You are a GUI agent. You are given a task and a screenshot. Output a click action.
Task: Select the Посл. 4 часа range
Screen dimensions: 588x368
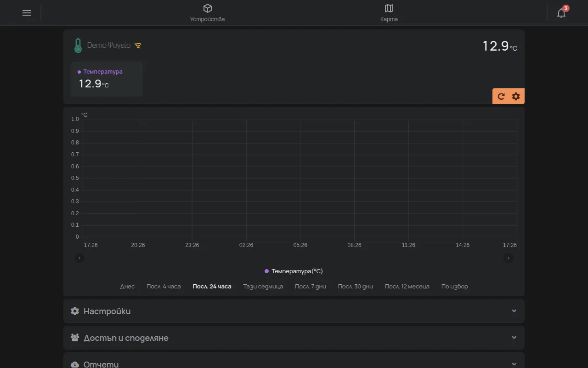pos(164,286)
